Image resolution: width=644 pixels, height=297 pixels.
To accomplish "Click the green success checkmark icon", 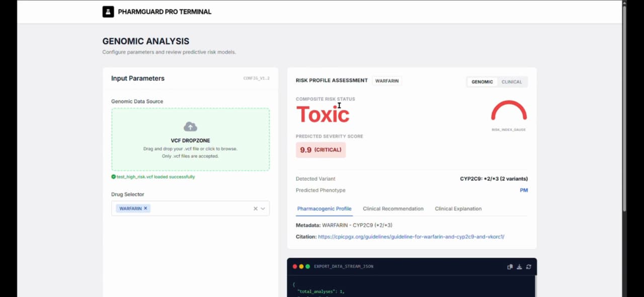I will tap(114, 177).
